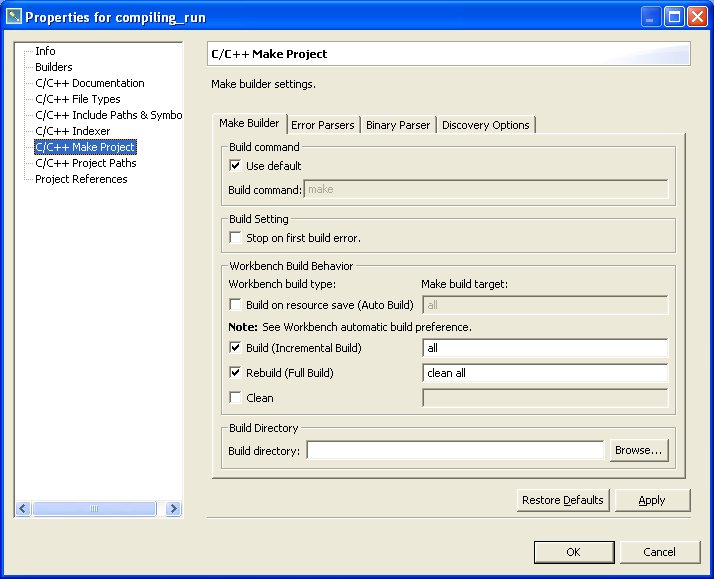Click the Build directory text field
The height and width of the screenshot is (579, 714).
point(455,451)
